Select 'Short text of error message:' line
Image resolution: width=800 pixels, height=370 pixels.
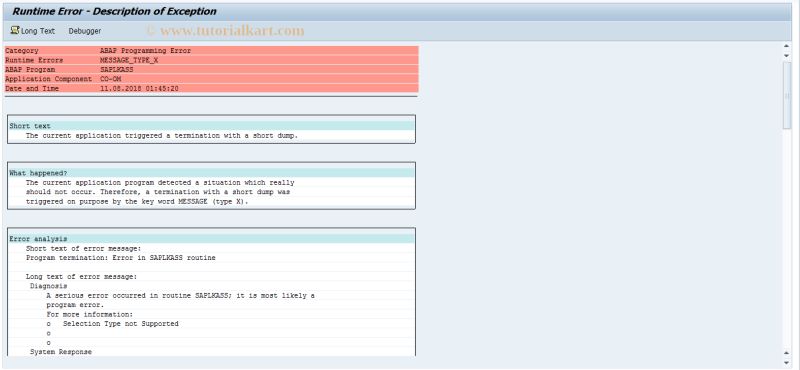[84, 249]
